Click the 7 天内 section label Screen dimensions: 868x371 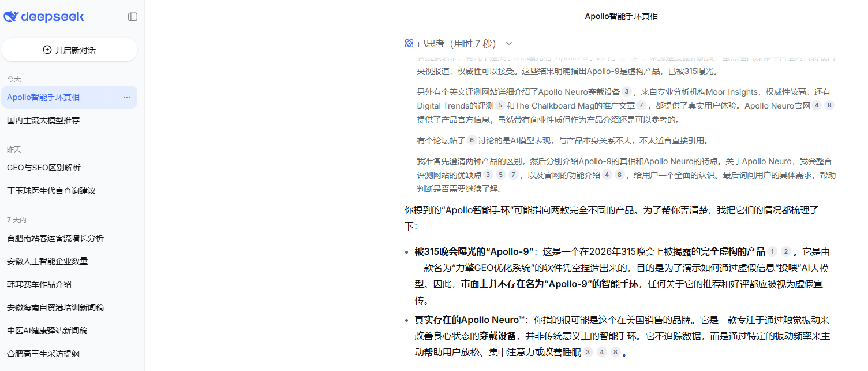tap(17, 220)
